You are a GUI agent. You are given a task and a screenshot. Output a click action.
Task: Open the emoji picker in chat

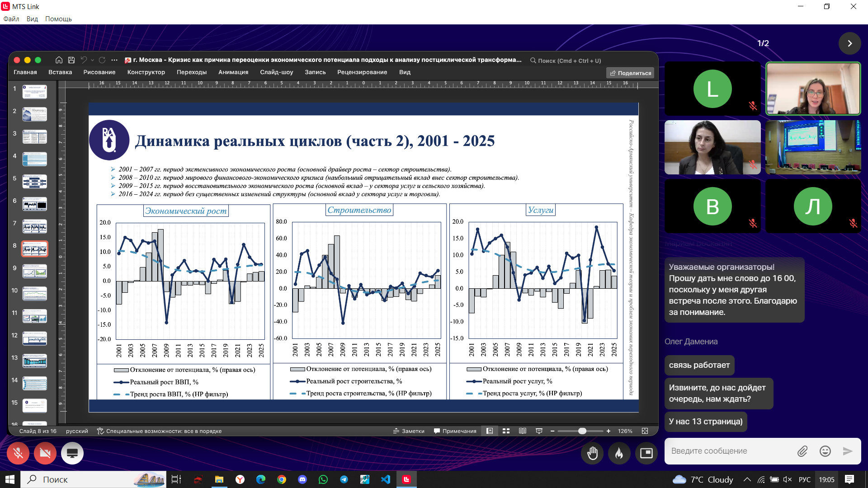click(x=825, y=451)
